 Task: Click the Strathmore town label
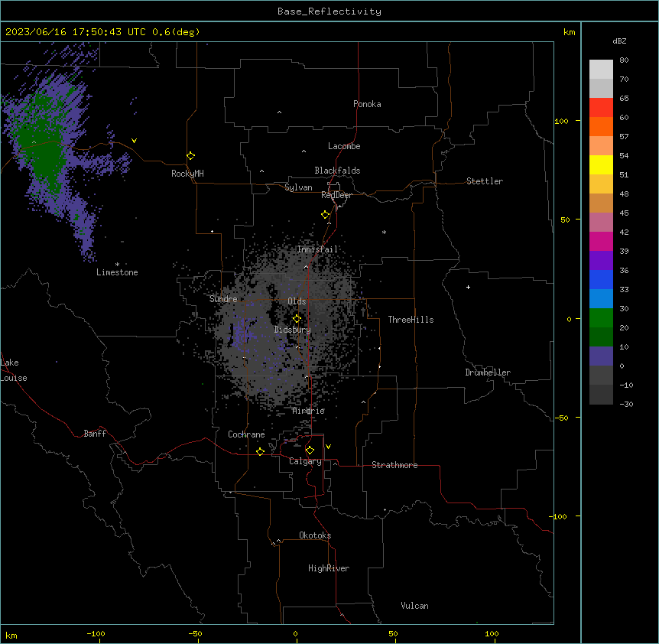point(394,465)
